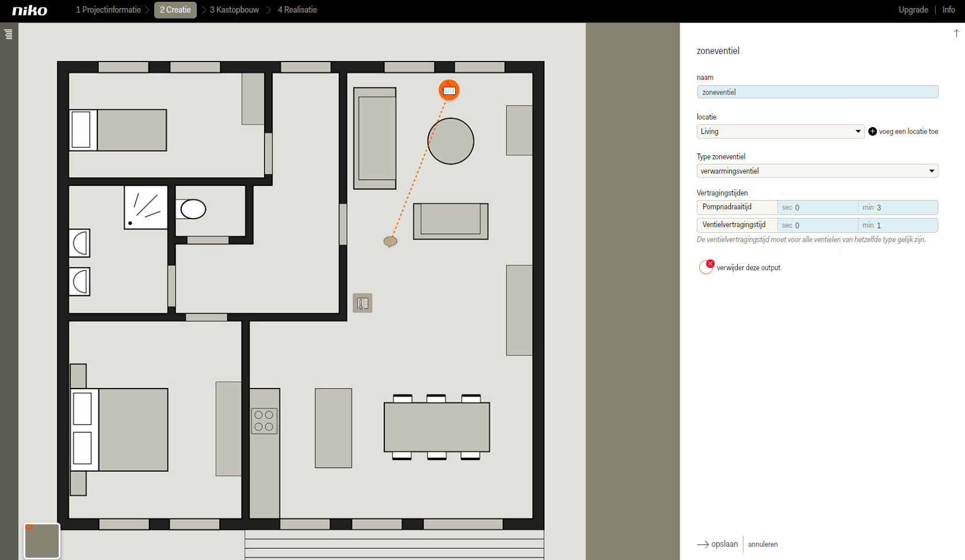
Task: Click the Pompnadraaitijd sec field
Action: tap(817, 208)
